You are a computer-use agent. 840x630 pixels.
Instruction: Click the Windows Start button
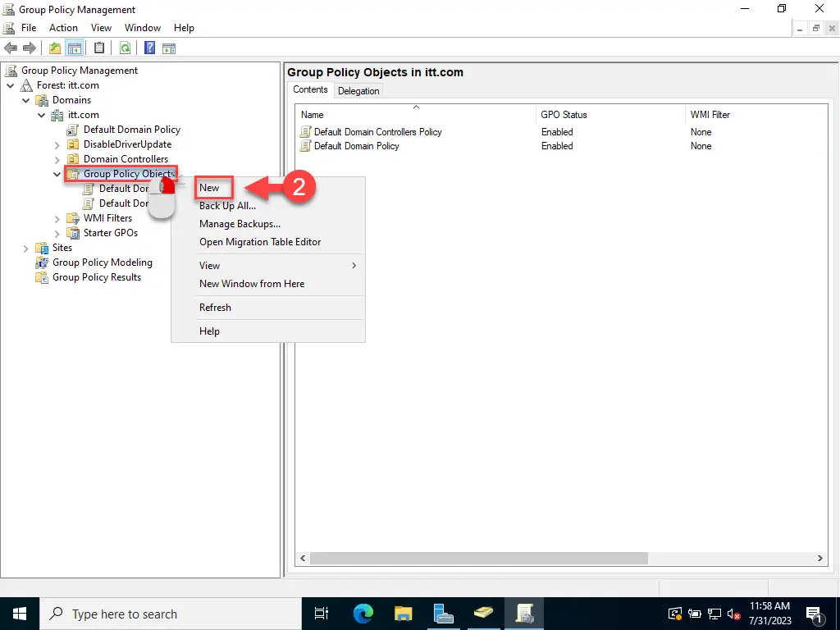coord(20,614)
